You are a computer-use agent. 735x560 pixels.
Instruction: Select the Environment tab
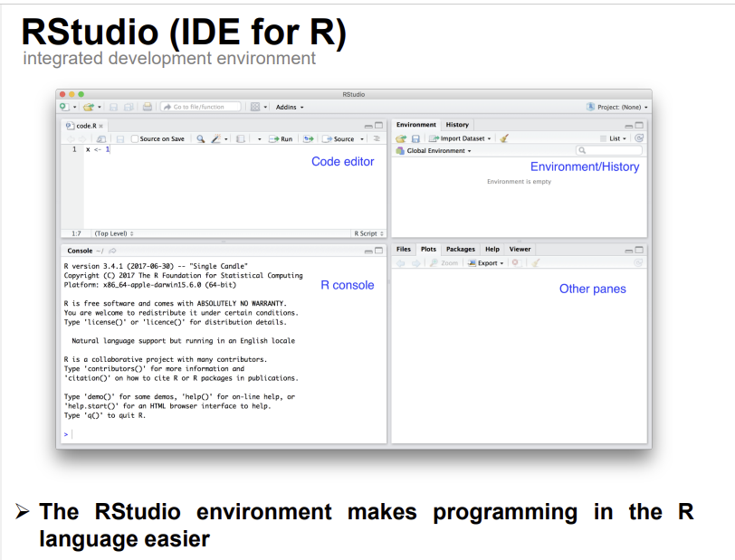click(415, 125)
